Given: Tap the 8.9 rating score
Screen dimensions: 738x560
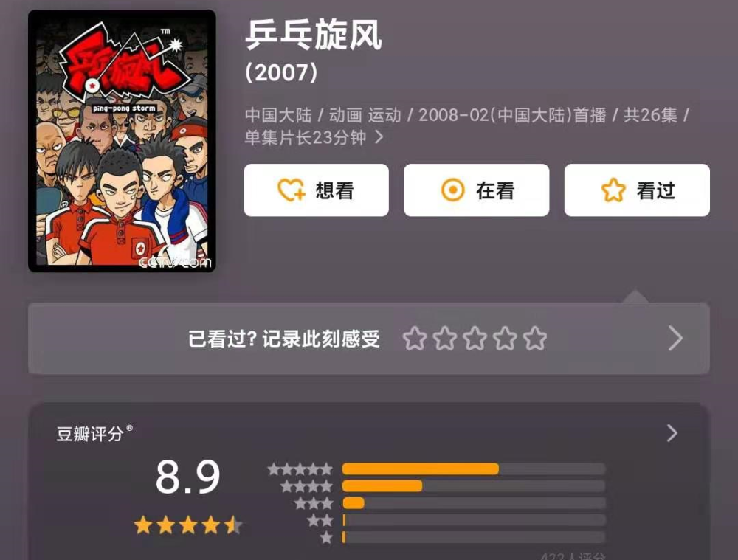Looking at the screenshot, I should (x=187, y=477).
